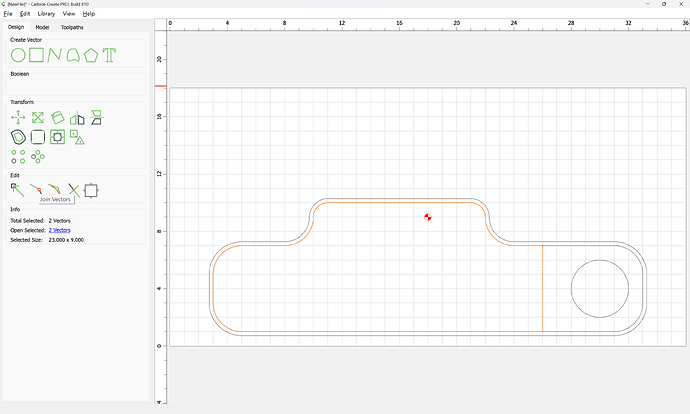The width and height of the screenshot is (690, 414).
Task: Switch to the Model tab
Action: coord(42,27)
